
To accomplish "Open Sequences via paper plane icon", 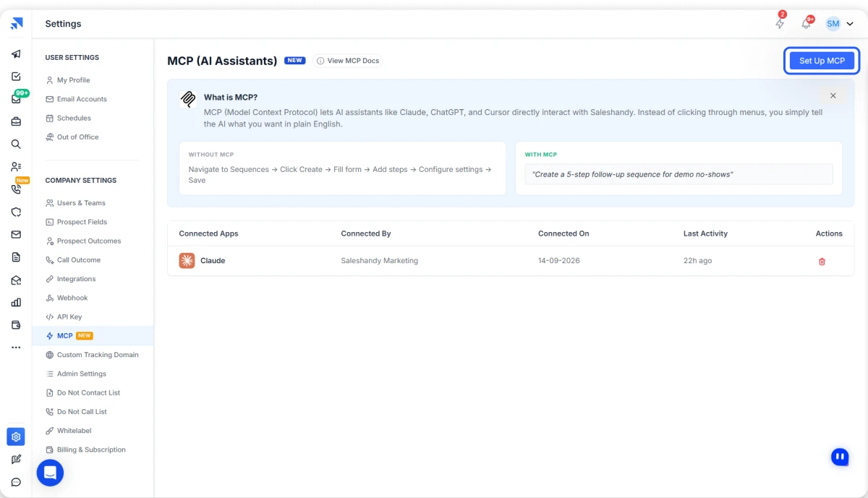I will [16, 53].
